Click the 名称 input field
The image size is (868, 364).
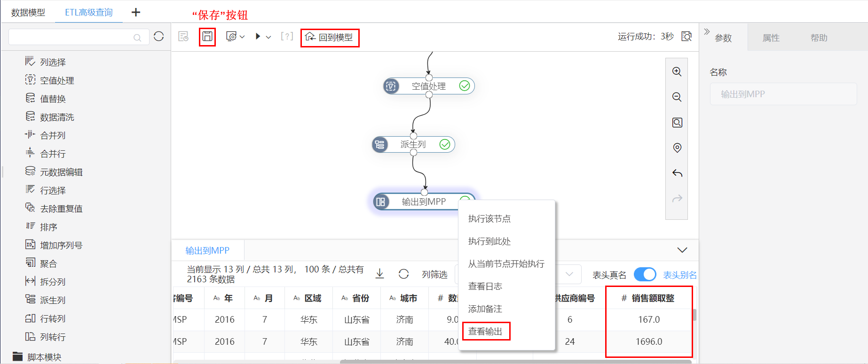point(783,94)
